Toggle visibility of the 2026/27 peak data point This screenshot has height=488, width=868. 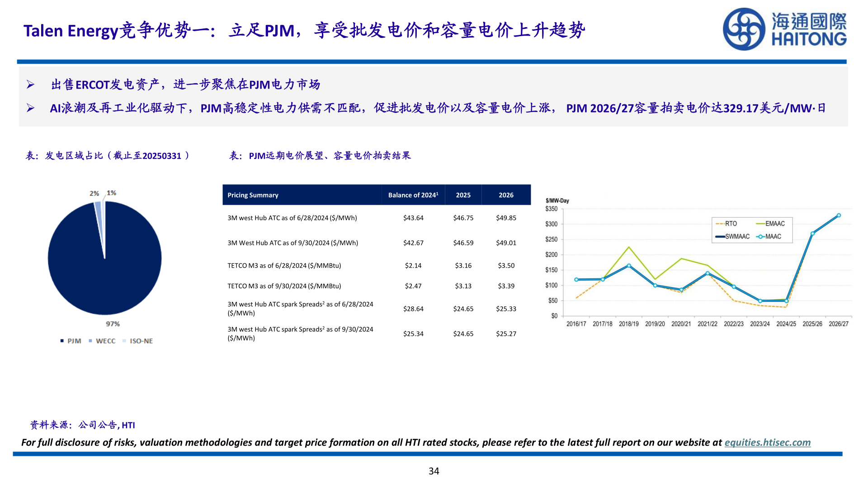[x=838, y=216]
